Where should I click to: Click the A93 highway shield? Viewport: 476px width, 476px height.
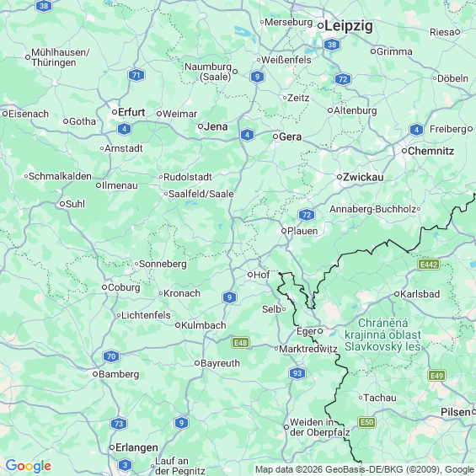click(x=297, y=373)
